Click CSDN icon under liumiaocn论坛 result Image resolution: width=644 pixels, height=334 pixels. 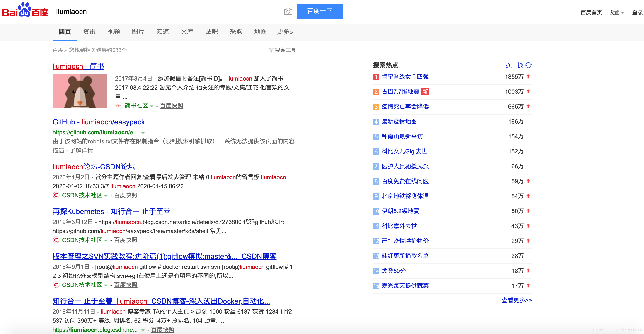(56, 195)
